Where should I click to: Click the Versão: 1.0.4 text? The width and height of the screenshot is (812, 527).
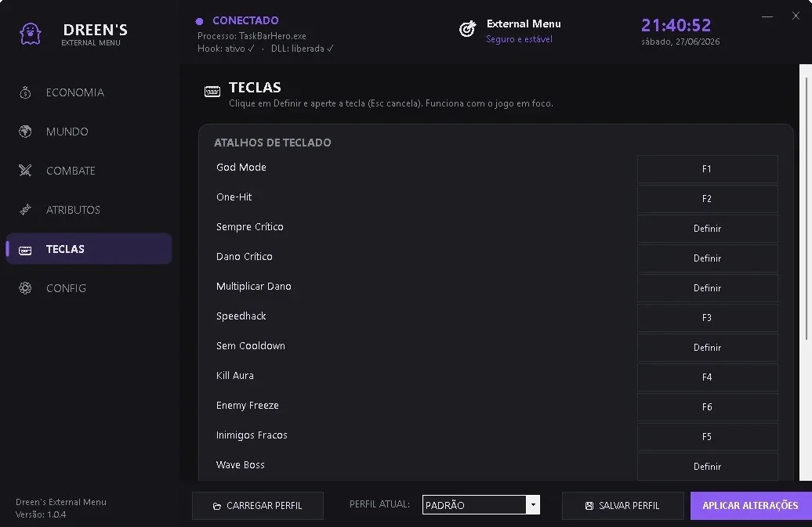41,514
